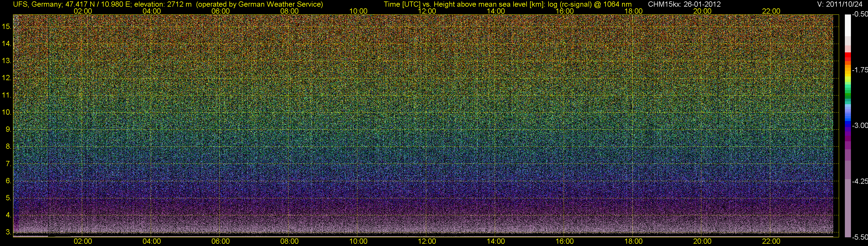868x246 pixels.
Task: Click 20:00 on the bottom time axis
Action: point(702,241)
